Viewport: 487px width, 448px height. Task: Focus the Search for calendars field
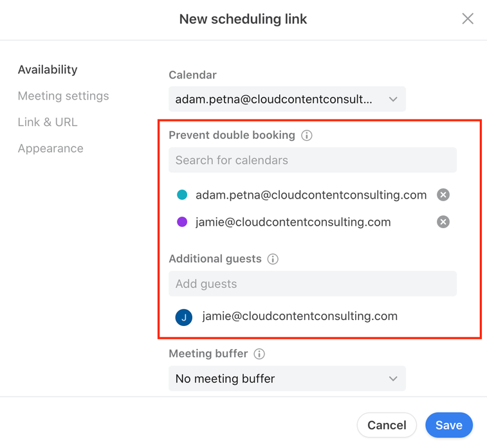point(313,160)
